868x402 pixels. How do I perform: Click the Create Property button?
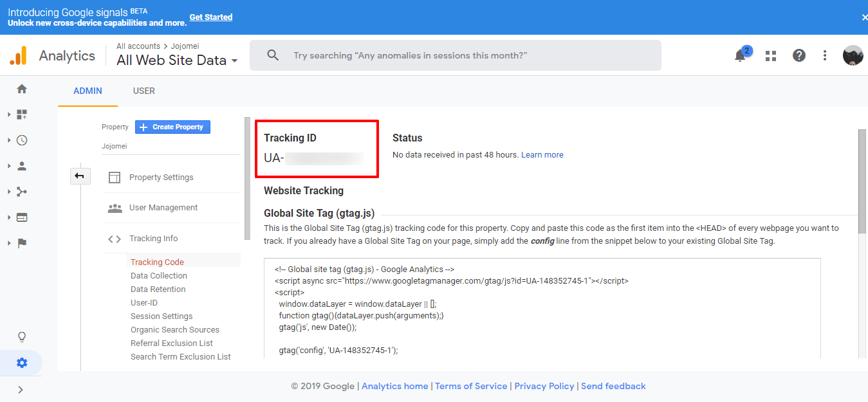coord(172,127)
